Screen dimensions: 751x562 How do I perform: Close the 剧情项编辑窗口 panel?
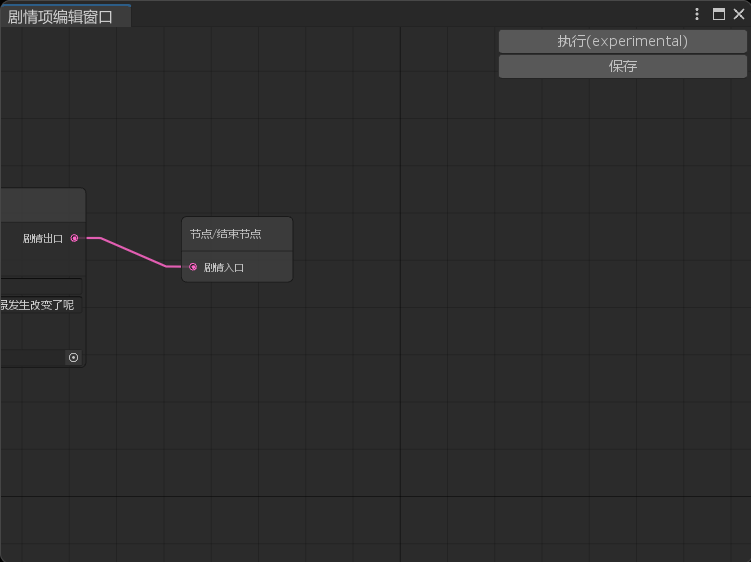[739, 14]
